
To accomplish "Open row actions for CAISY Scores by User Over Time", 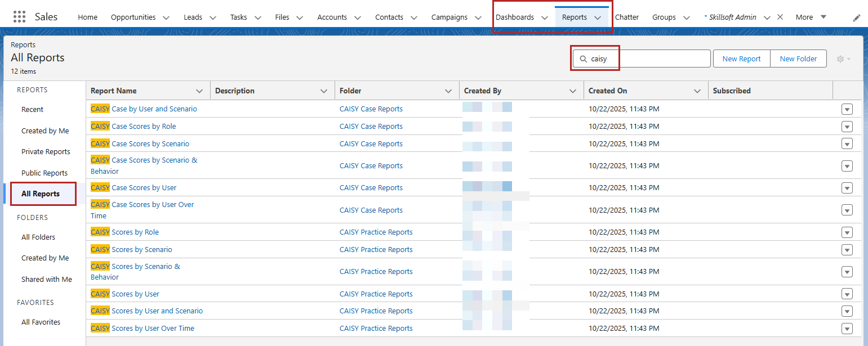I will click(x=847, y=329).
